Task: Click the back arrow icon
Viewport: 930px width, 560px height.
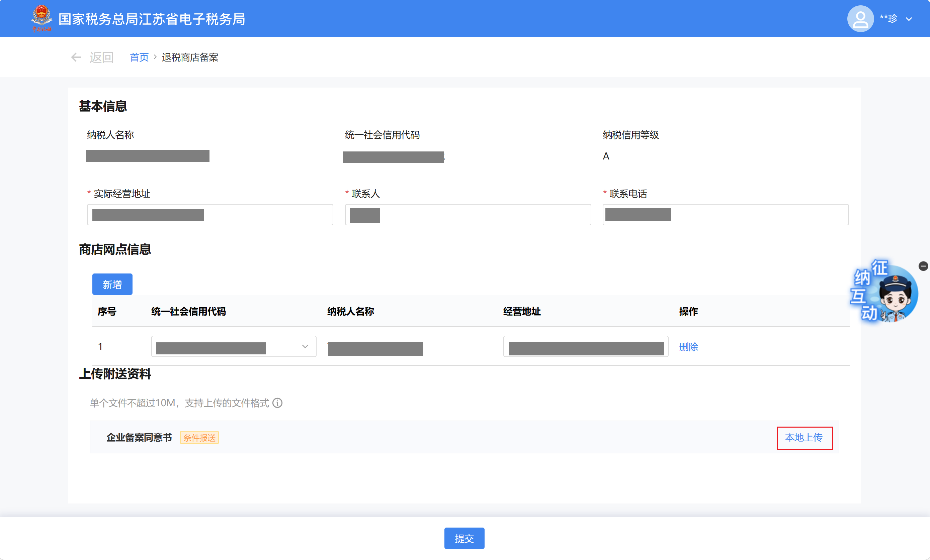Action: coord(76,57)
